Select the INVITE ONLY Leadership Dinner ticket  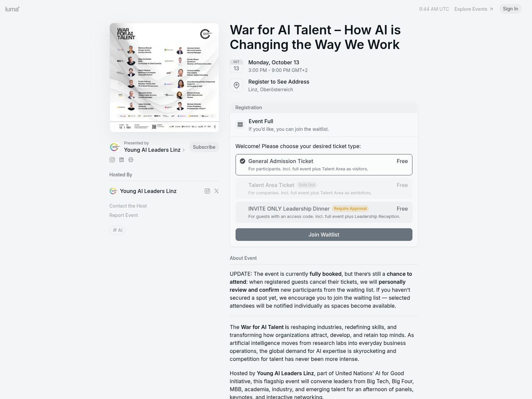(323, 212)
